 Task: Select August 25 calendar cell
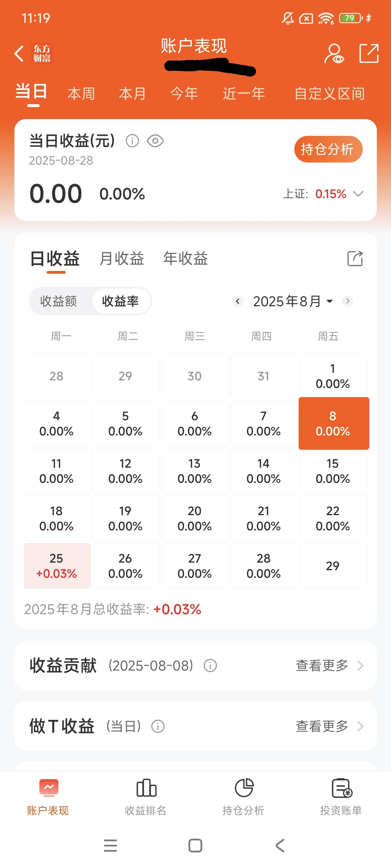pos(57,566)
